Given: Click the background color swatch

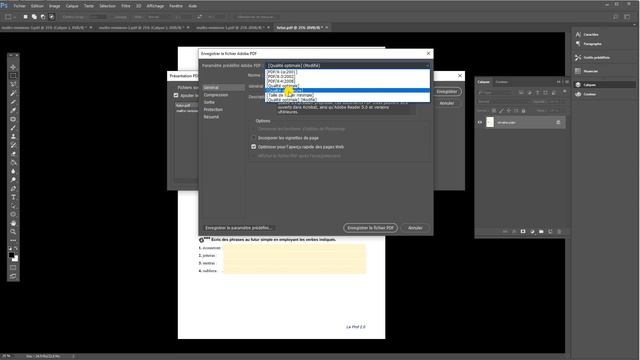Looking at the screenshot, I should pyautogui.click(x=15, y=259).
